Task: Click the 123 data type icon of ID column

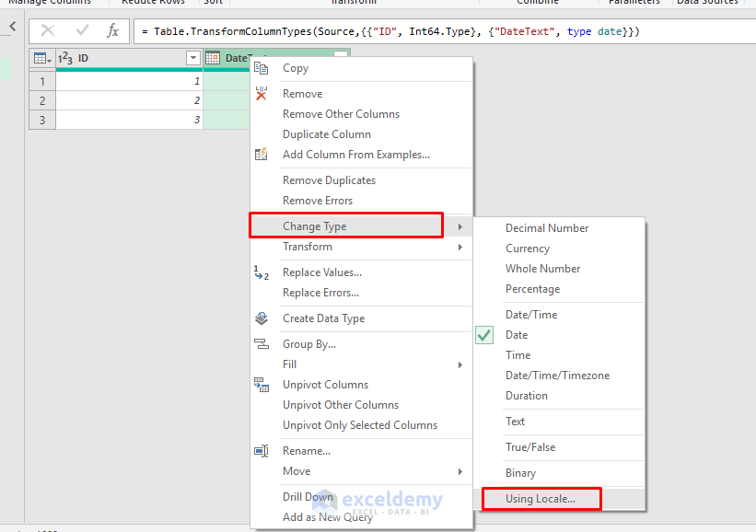Action: pyautogui.click(x=65, y=58)
